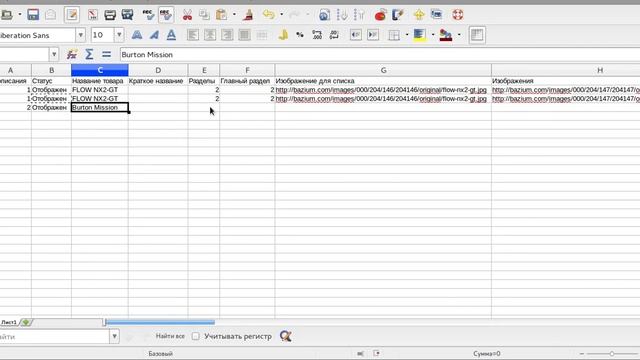Click the Copy icon

pos(204,15)
